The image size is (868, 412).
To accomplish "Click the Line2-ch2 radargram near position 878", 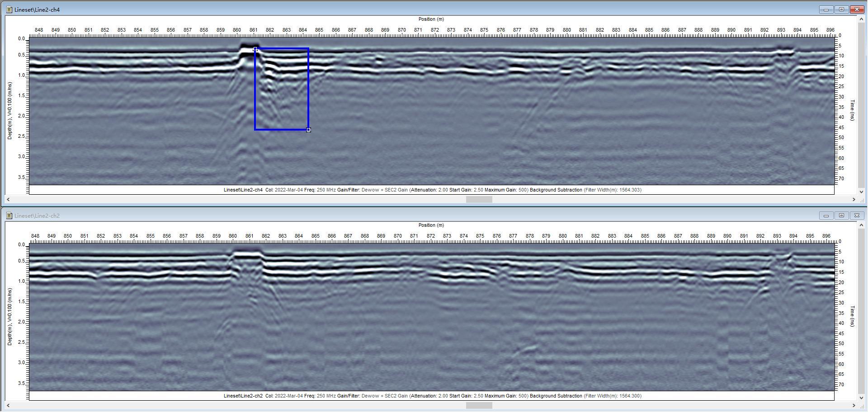I will tap(530, 317).
